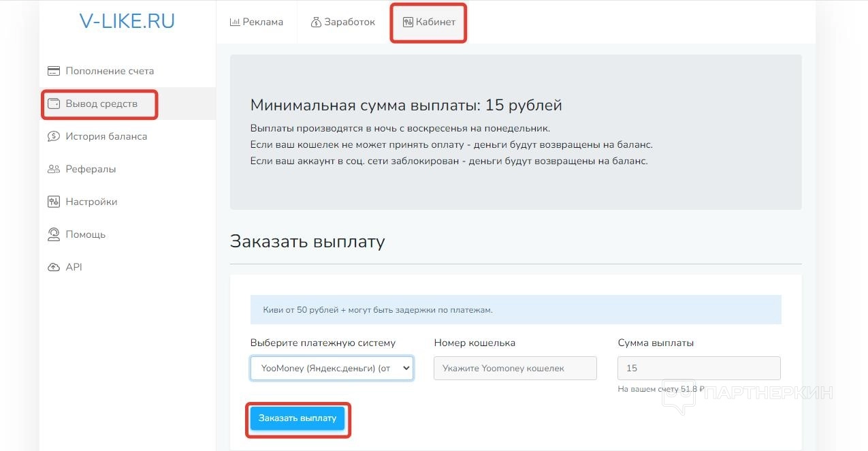Focus the Номер кошелька input field
Image resolution: width=868 pixels, height=451 pixels.
515,368
